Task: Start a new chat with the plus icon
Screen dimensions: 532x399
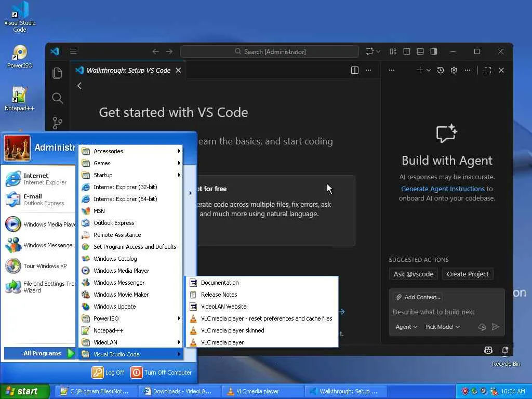Action: click(x=420, y=70)
